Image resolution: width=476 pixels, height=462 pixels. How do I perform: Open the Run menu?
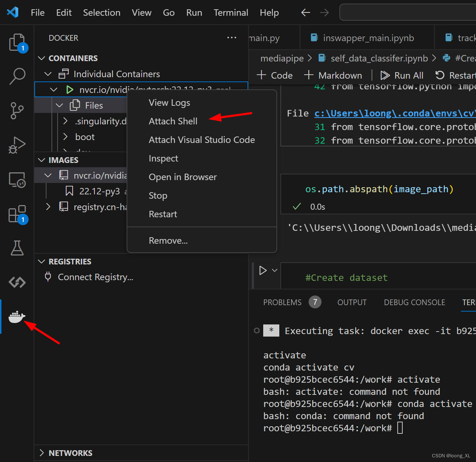(194, 13)
